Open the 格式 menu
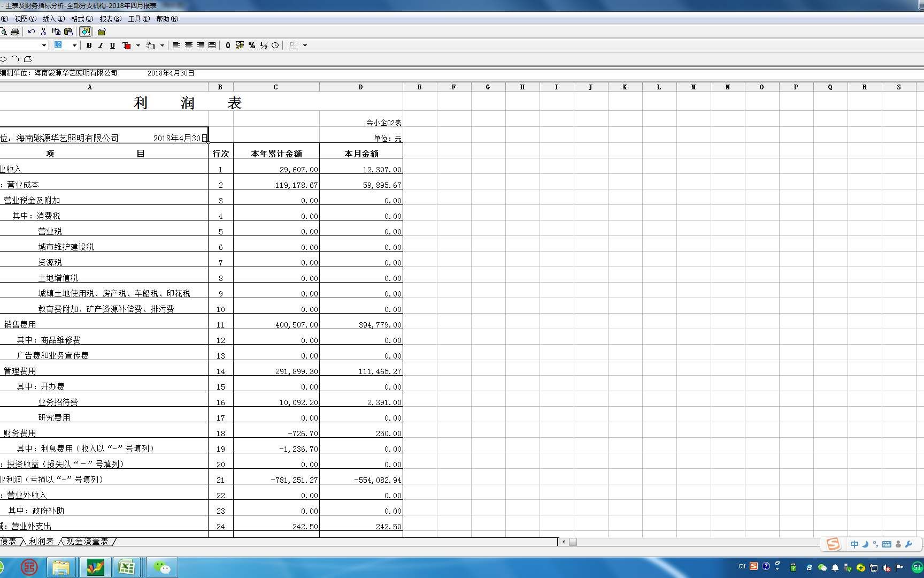924x578 pixels. point(82,19)
